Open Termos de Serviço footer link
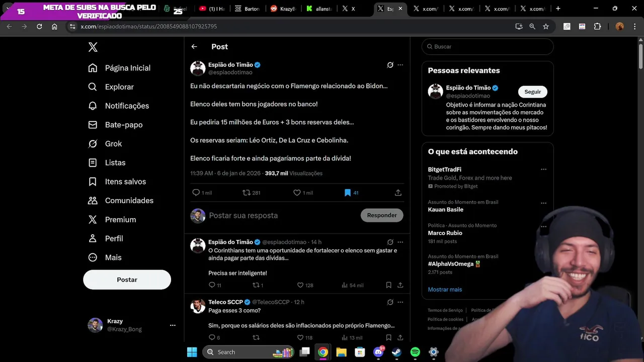The image size is (644, 362). pos(445,310)
